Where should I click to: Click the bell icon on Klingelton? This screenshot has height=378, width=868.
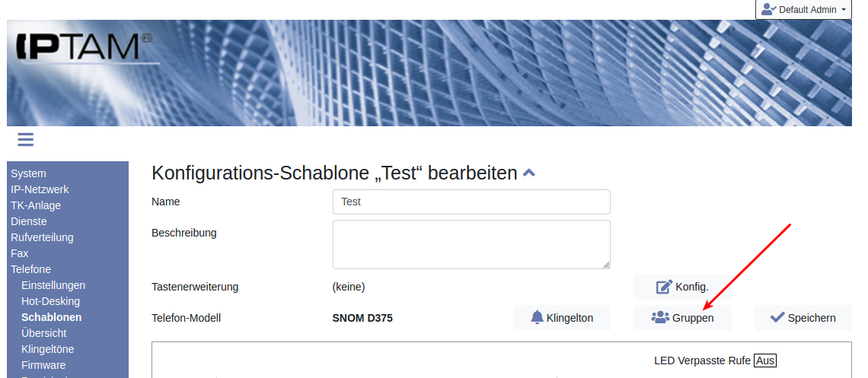tap(538, 318)
